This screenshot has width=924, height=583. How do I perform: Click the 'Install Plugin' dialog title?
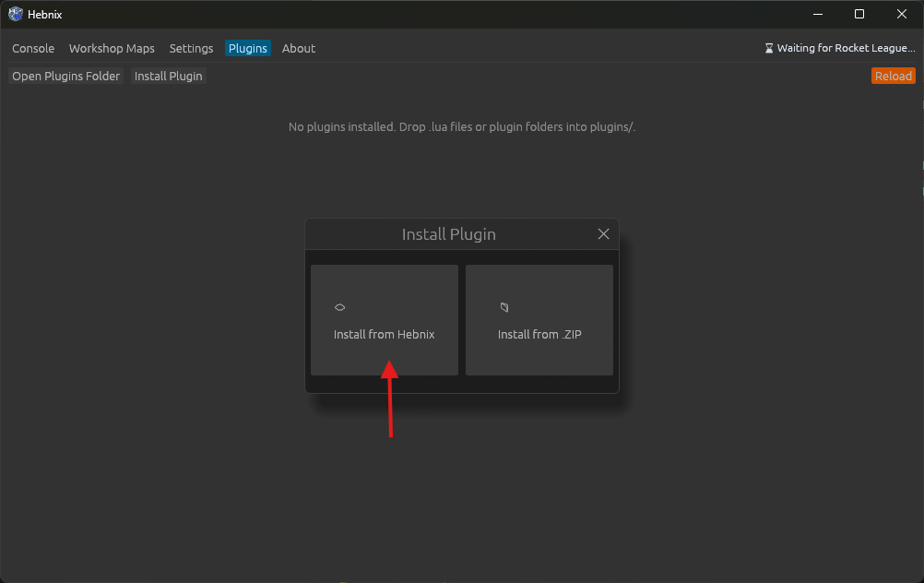(448, 234)
